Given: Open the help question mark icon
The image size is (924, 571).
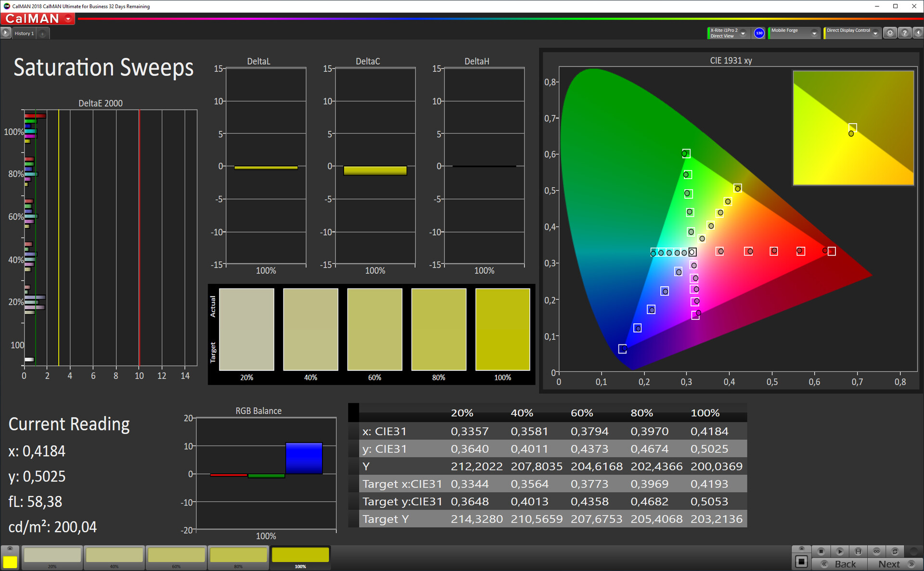Looking at the screenshot, I should pyautogui.click(x=904, y=33).
